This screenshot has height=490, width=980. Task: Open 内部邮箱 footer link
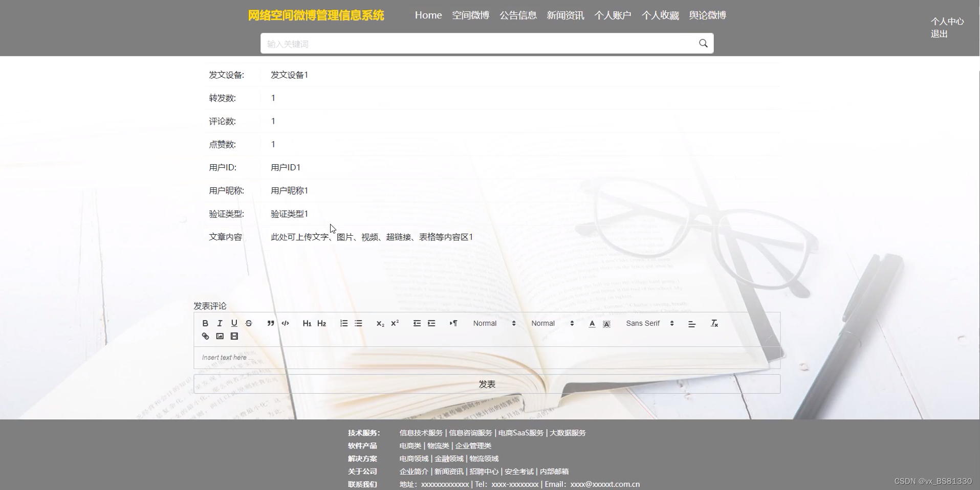554,472
